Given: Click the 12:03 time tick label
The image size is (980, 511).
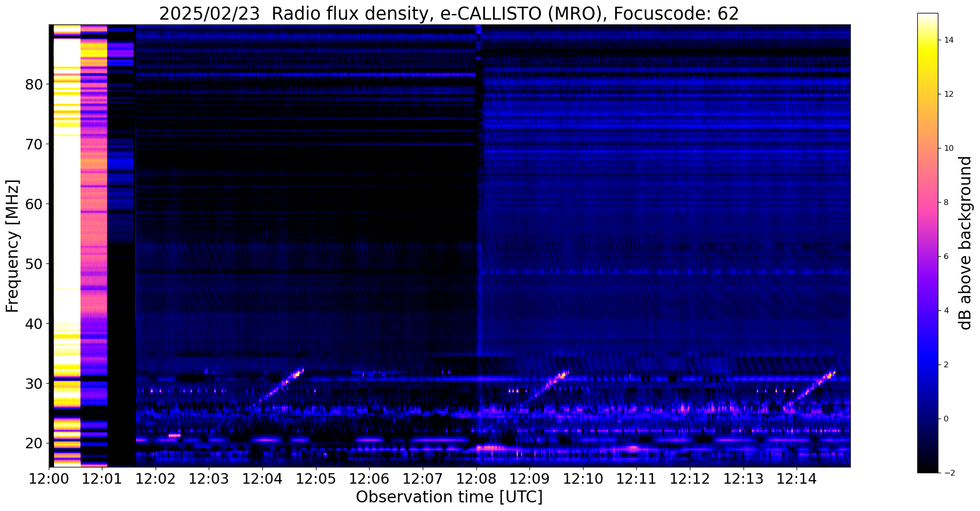Looking at the screenshot, I should click(x=209, y=479).
